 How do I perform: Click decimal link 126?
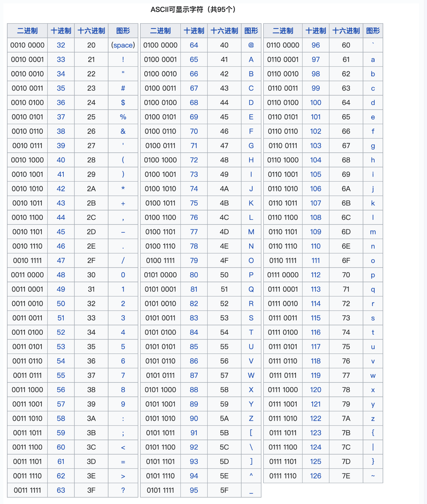click(316, 476)
